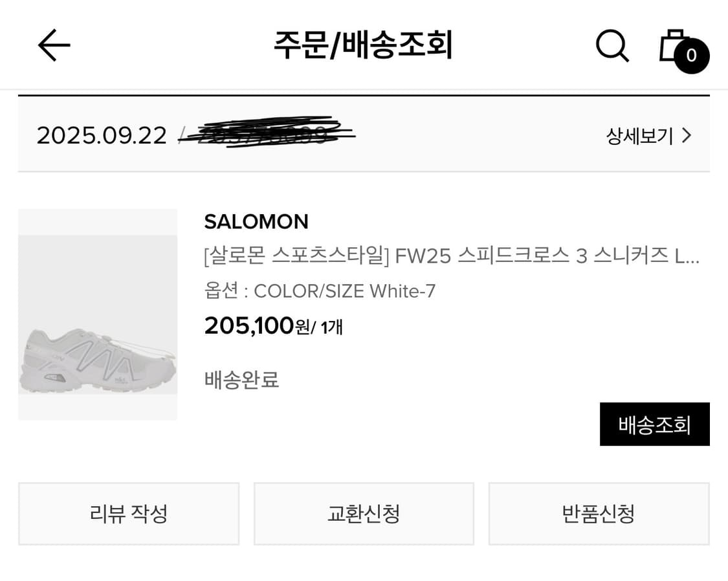Open search with the magnifier icon
This screenshot has width=728, height=581.
(612, 46)
